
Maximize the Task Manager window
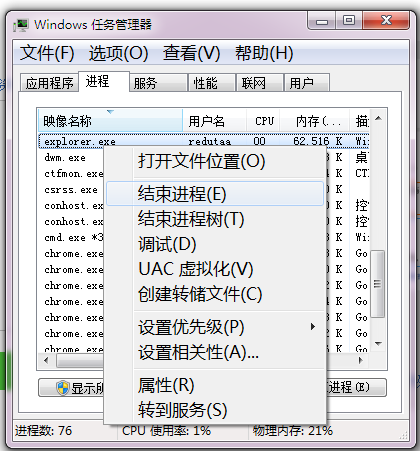[x=349, y=21]
